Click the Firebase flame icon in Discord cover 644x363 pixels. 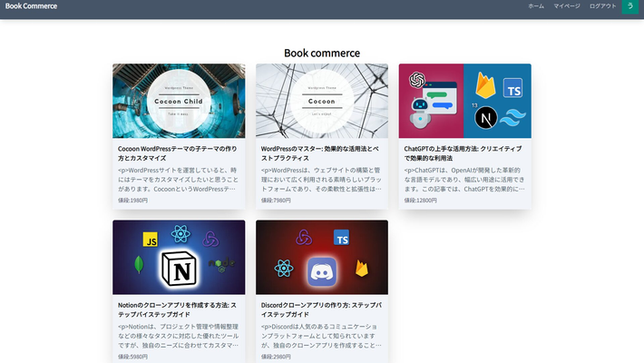coord(362,269)
